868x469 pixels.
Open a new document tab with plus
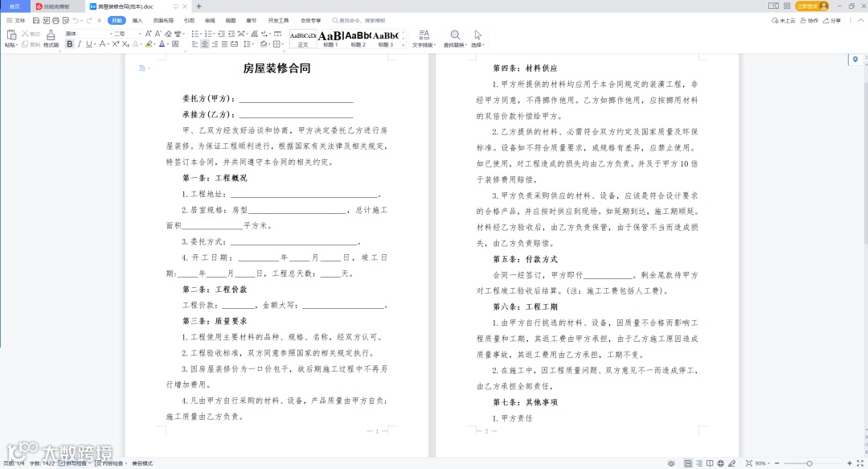pos(199,6)
